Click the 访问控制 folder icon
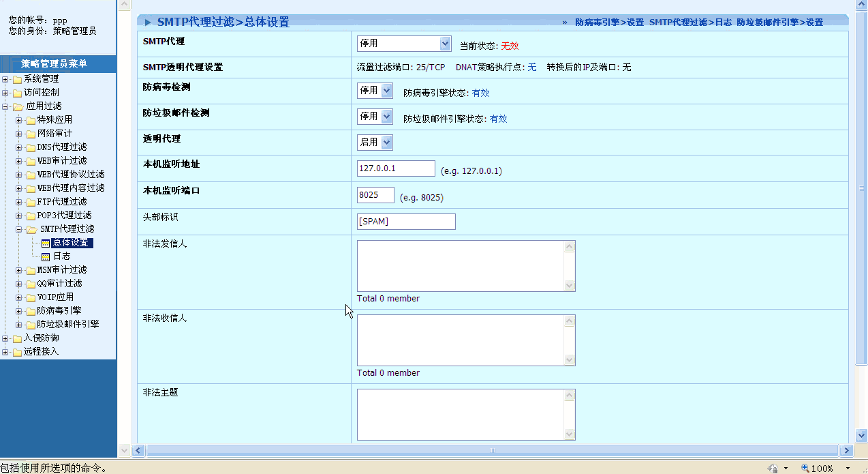 (x=17, y=93)
